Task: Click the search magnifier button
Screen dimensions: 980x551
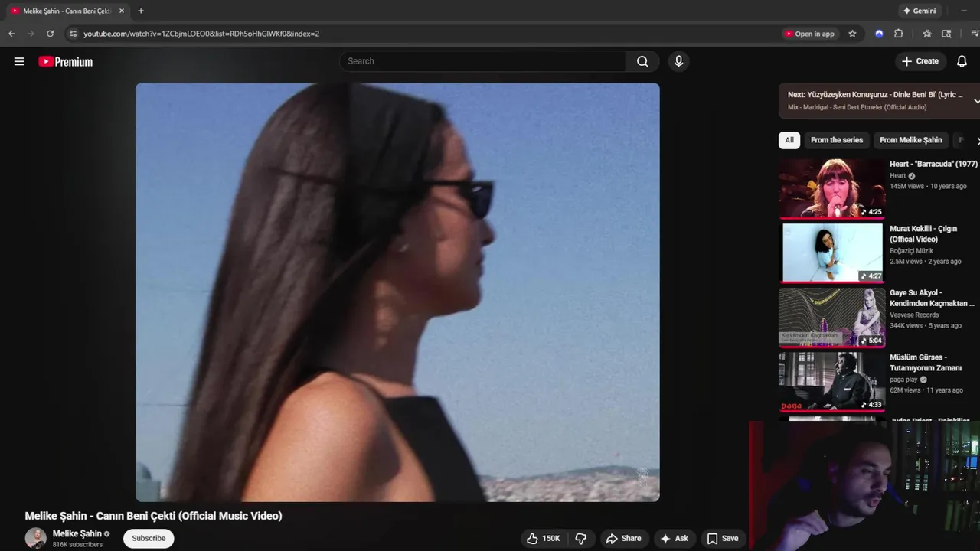Action: click(x=642, y=61)
